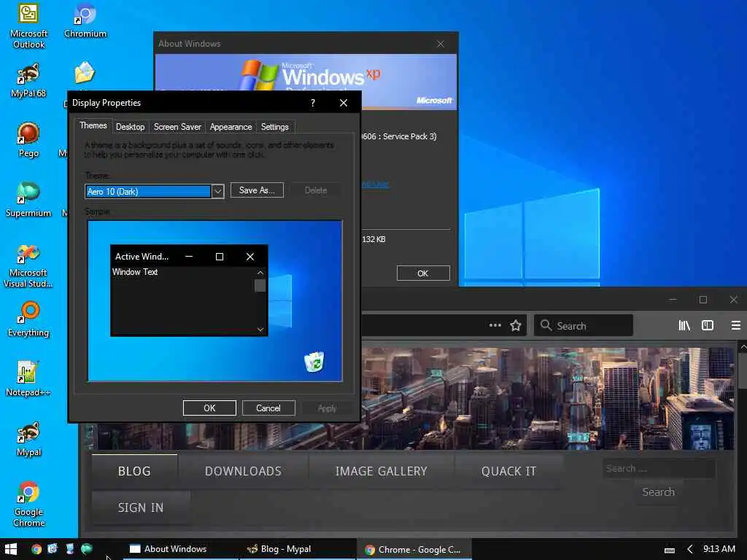Select the MyPal 68 desktop icon

point(28,80)
